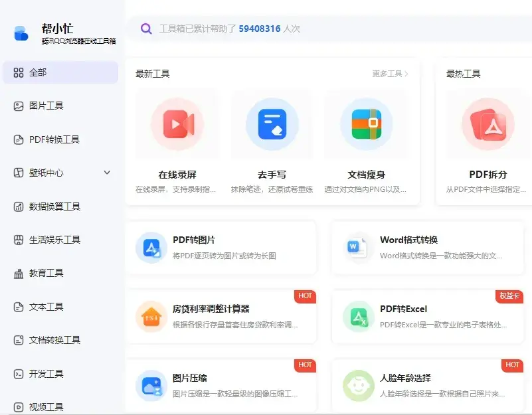Open the 去手写 handwriting removal icon
Image resolution: width=532 pixels, height=415 pixels.
(272, 124)
